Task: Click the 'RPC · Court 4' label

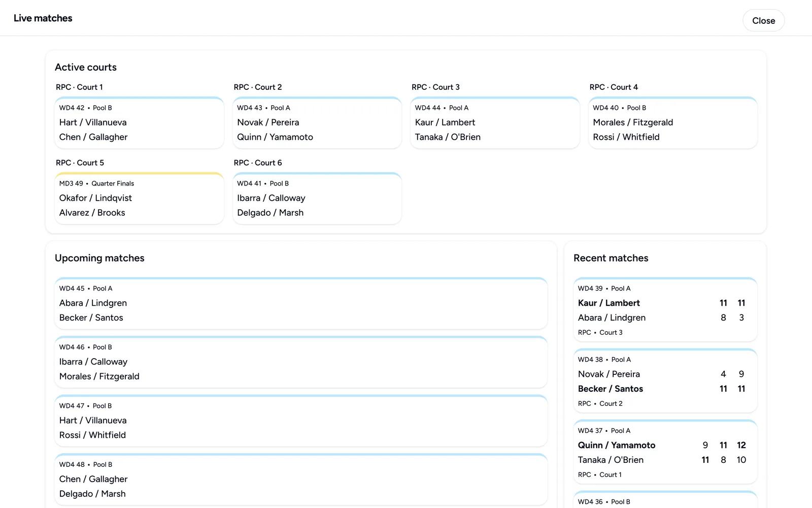Action: click(614, 87)
